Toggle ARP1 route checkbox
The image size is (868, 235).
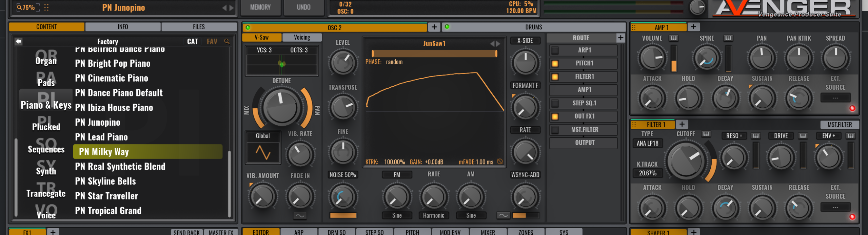coord(555,50)
